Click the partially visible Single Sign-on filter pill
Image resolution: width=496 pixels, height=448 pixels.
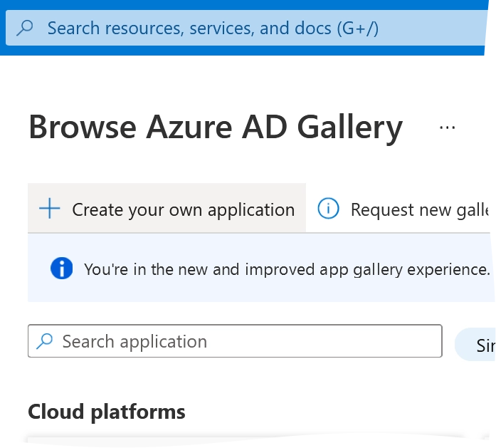coord(475,345)
